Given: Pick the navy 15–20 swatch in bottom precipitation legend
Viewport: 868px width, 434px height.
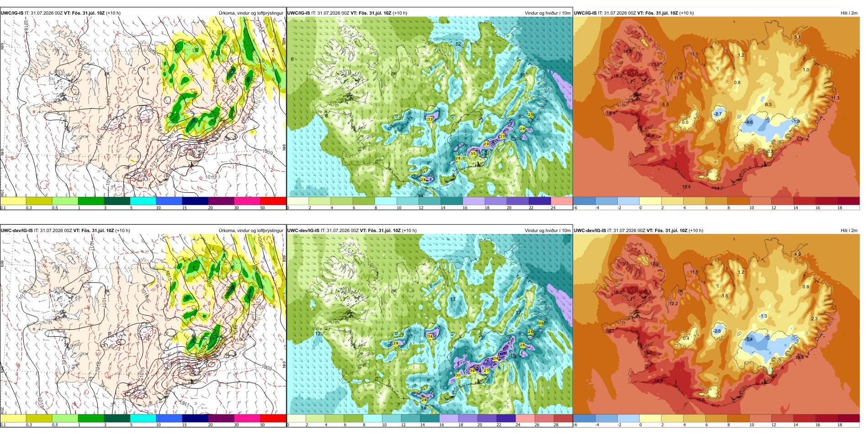Looking at the screenshot, I should [195, 418].
